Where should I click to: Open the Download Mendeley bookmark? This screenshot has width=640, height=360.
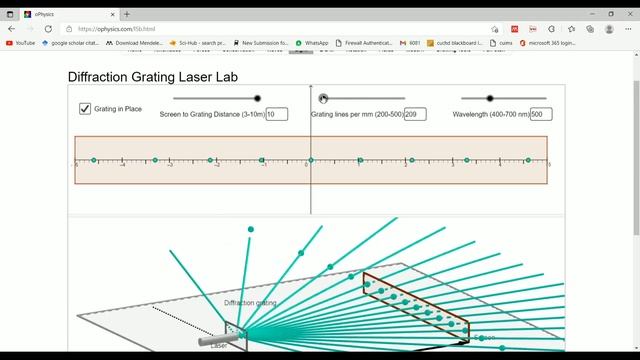[134, 43]
